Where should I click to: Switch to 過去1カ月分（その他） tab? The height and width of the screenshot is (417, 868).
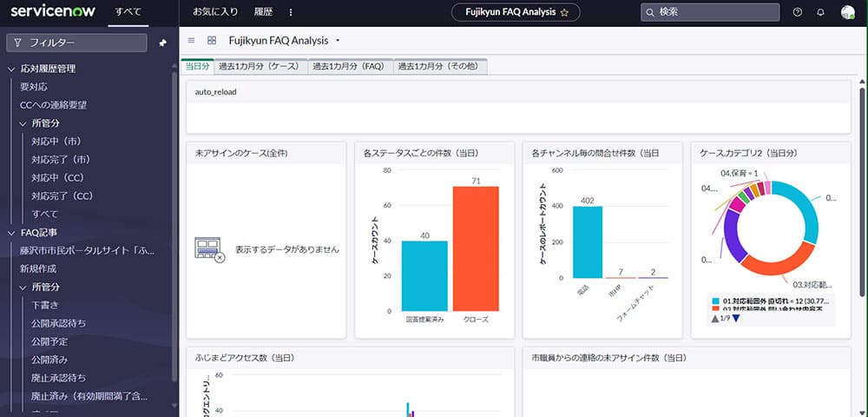[x=441, y=66]
